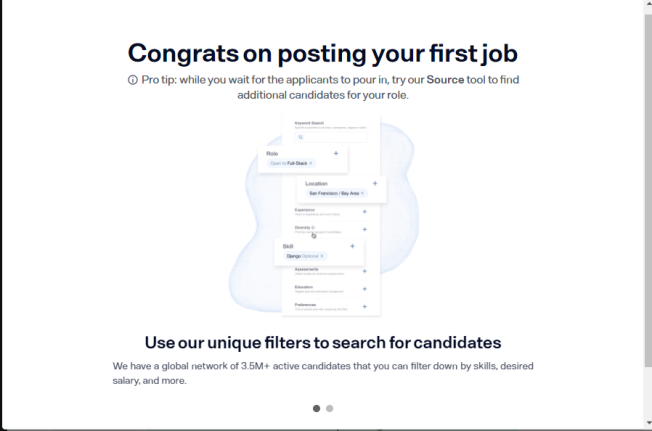
Task: Click the plus icon beside Role
Action: 335,153
